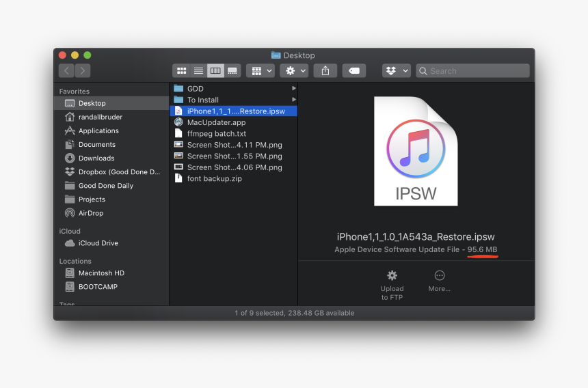Open iCloud Drive in the sidebar

tap(111, 243)
